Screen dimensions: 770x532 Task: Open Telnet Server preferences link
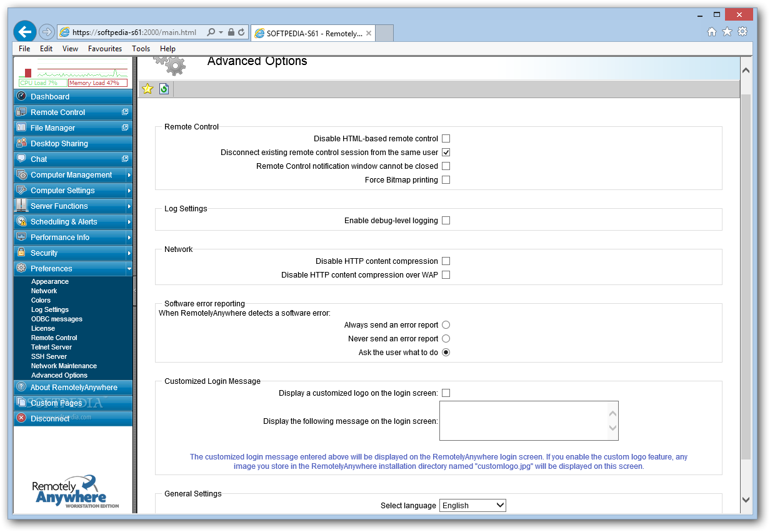point(51,347)
